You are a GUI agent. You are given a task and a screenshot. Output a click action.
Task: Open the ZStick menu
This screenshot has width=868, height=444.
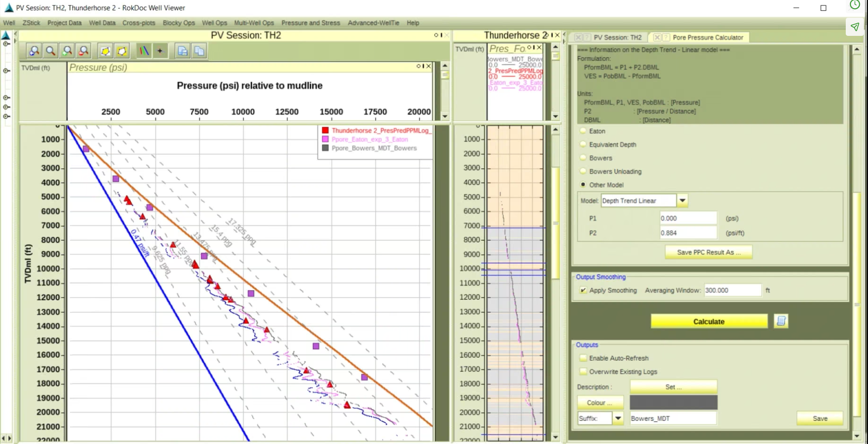point(31,23)
